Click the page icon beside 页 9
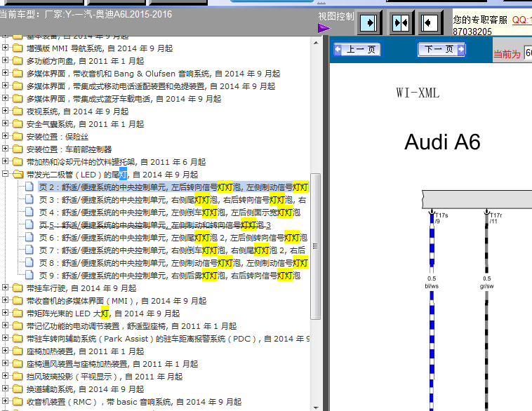 [29, 275]
